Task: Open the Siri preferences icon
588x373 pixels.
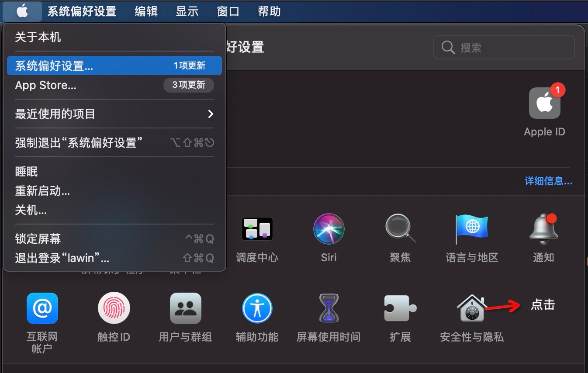Action: pos(329,229)
